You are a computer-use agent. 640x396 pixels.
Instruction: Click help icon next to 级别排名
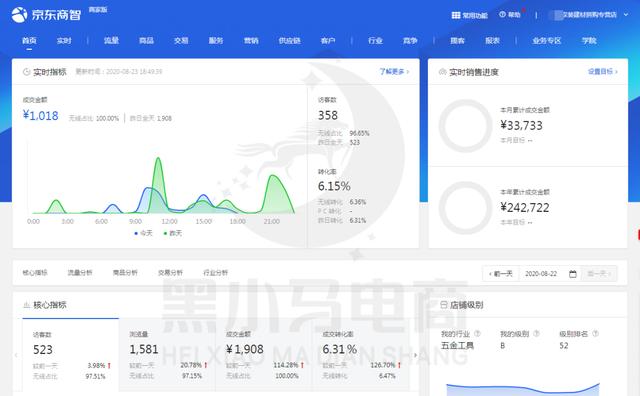coord(595,334)
